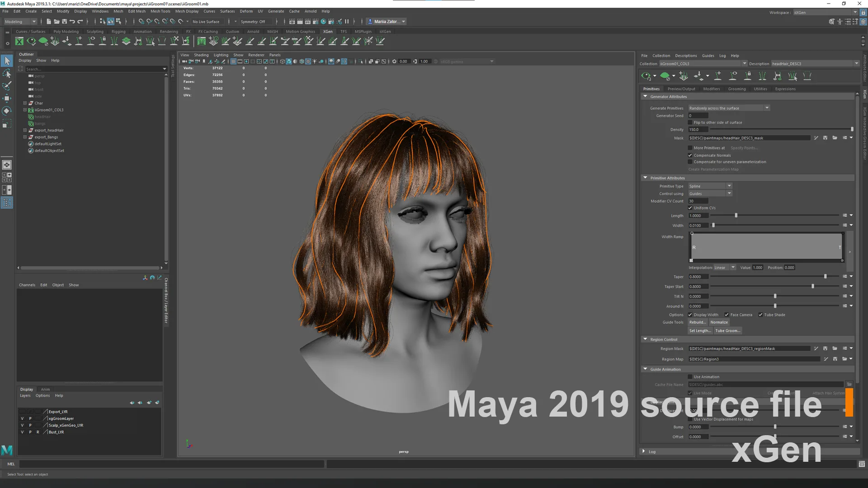Switch to the Grooming tab

[737, 89]
